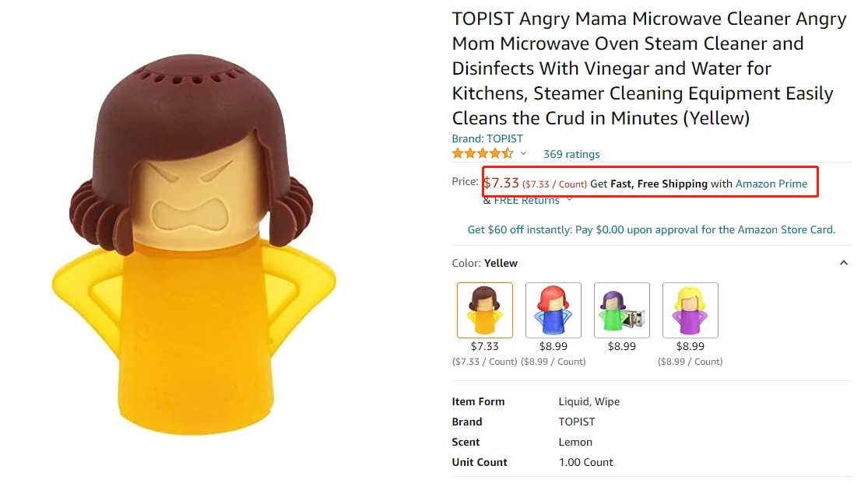Select the Yellow color swatch with brown hair
Image resolution: width=868 pixels, height=483 pixels.
(x=484, y=310)
